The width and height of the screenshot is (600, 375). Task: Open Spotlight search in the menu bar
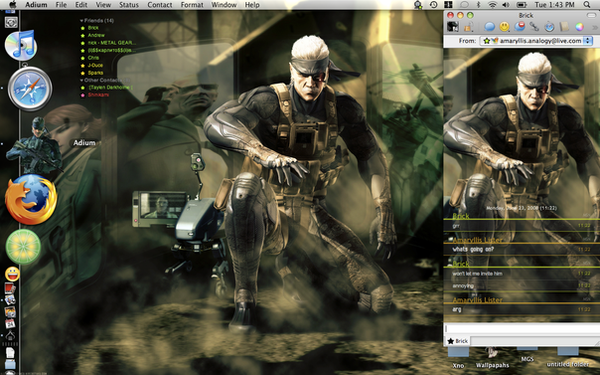click(587, 5)
